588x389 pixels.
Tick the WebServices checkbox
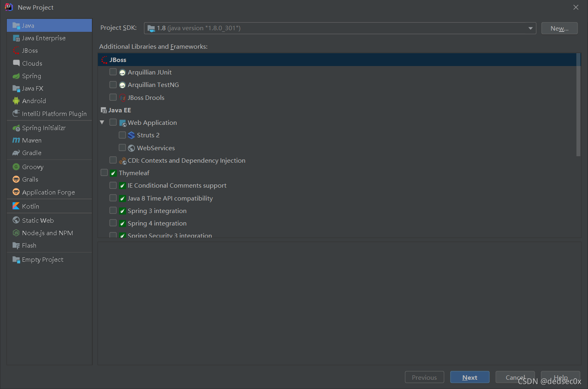(122, 147)
